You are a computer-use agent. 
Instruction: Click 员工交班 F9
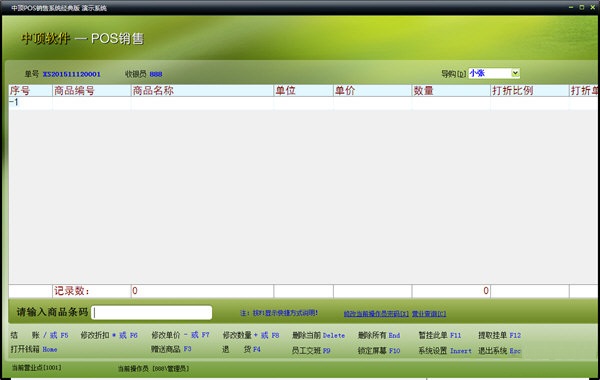[x=311, y=350]
